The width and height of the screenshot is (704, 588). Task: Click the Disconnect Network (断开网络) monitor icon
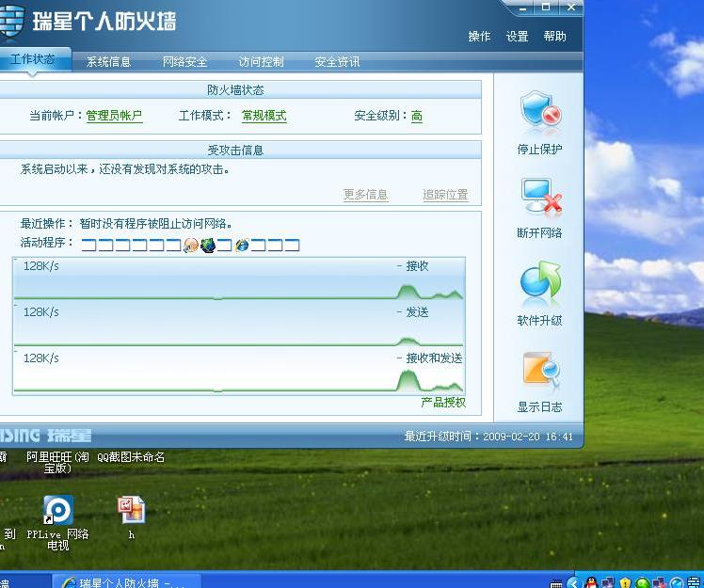541,197
